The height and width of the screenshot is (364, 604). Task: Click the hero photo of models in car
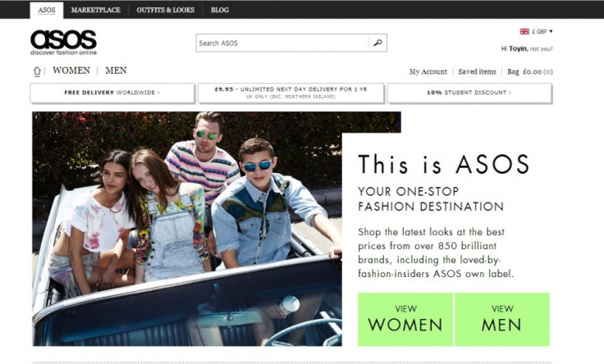pos(187,229)
